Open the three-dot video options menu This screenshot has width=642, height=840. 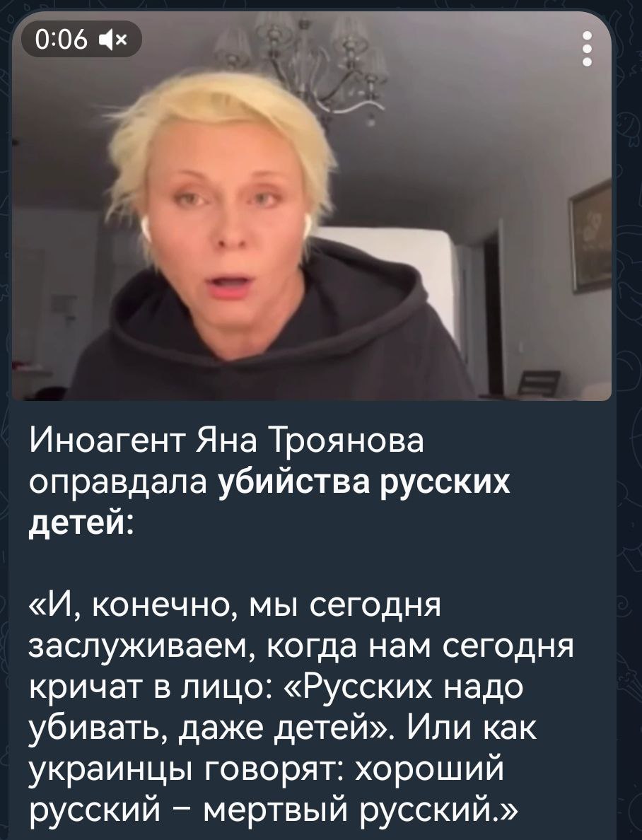tap(588, 49)
